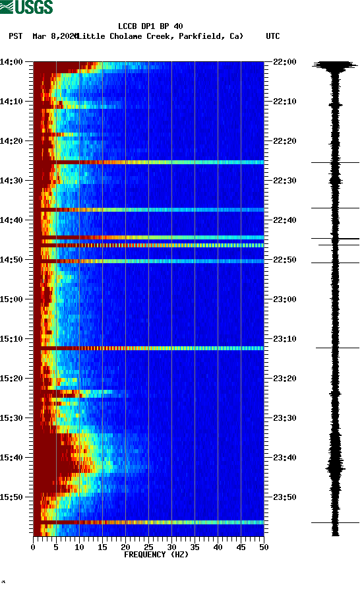Click the 14:00 PST time label
364x589 pixels.
point(11,61)
